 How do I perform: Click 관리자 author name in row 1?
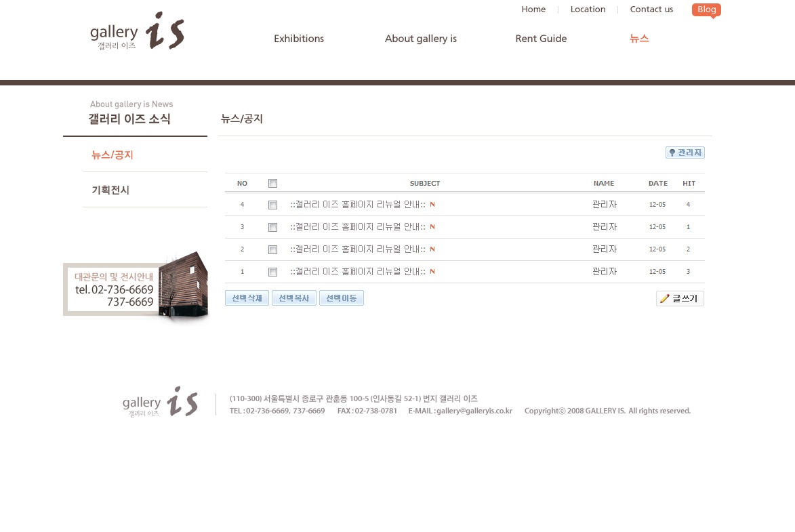click(x=605, y=271)
